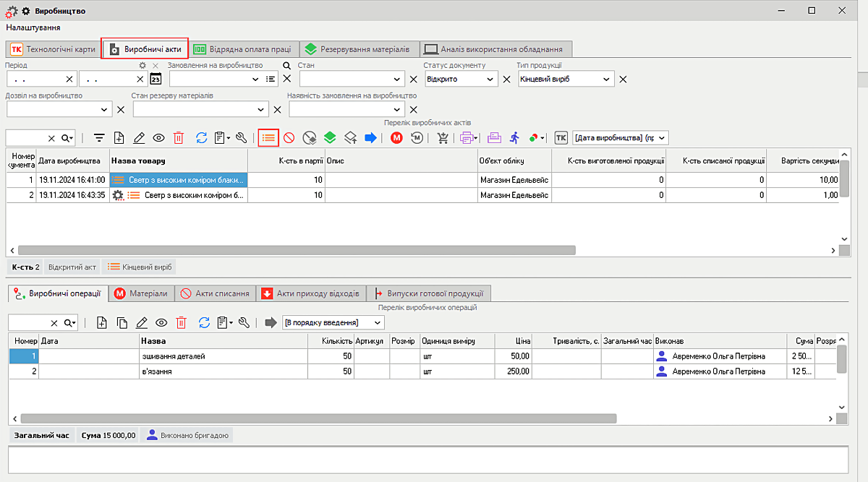The width and height of the screenshot is (868, 482).
Task: Open the Акти списання tab
Action: [216, 293]
